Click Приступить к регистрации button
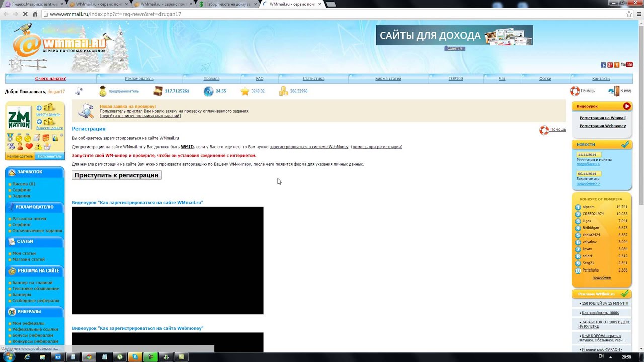The width and height of the screenshot is (644, 362). pos(117,175)
